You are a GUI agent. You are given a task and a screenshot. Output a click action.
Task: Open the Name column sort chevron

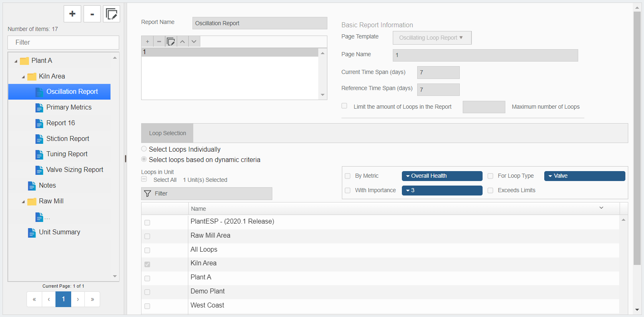pyautogui.click(x=601, y=208)
